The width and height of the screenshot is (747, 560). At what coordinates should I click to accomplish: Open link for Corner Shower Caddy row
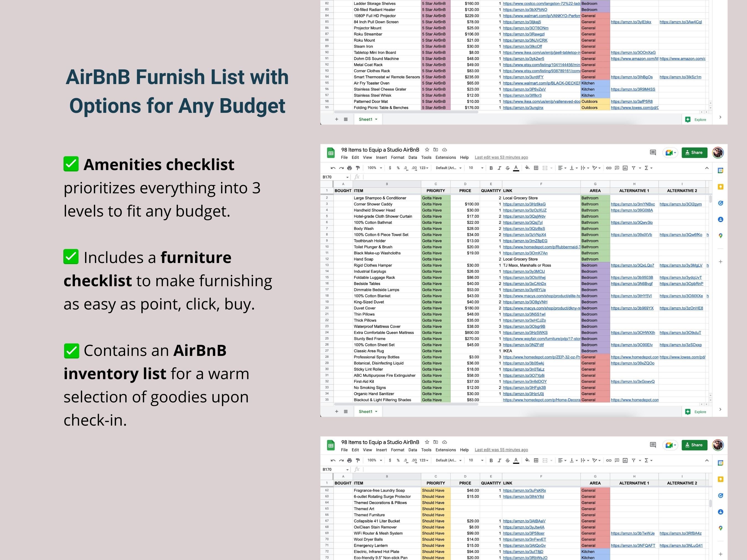pos(524,204)
